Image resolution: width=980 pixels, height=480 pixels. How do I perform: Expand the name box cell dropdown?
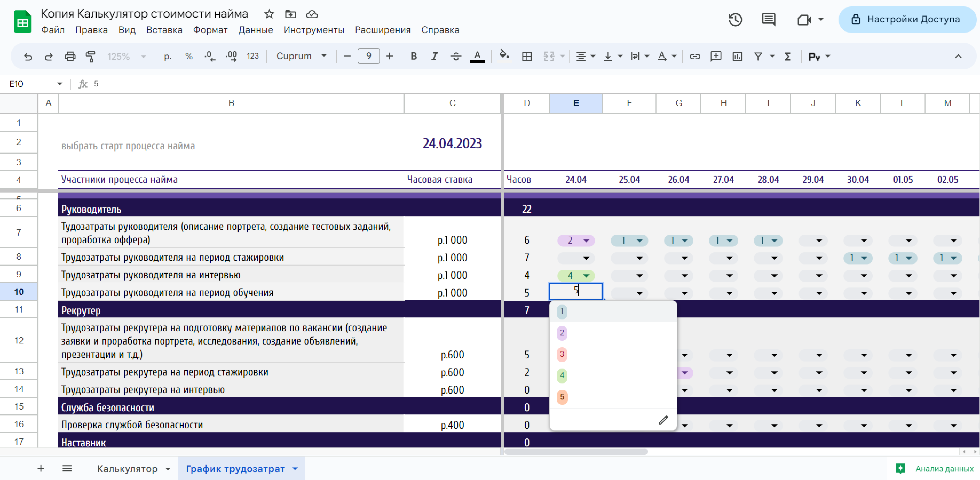60,84
